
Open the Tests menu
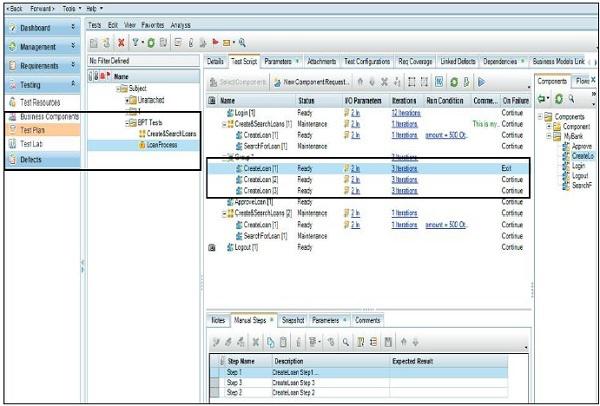95,25
